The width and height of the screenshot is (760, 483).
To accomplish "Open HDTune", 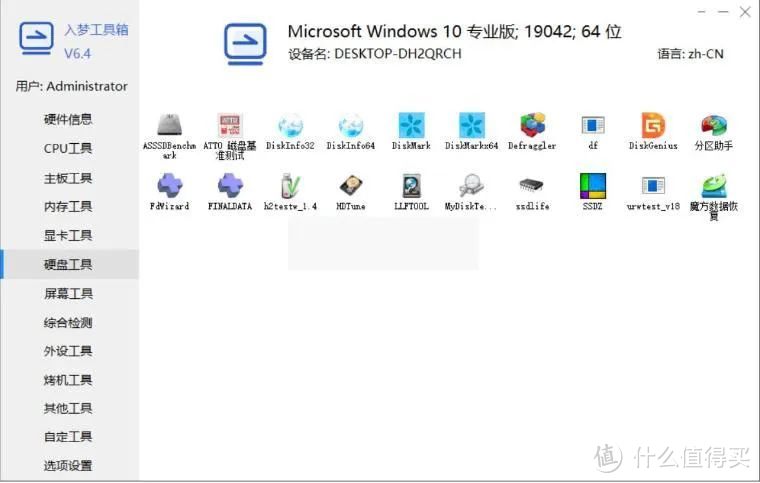I will tap(350, 192).
